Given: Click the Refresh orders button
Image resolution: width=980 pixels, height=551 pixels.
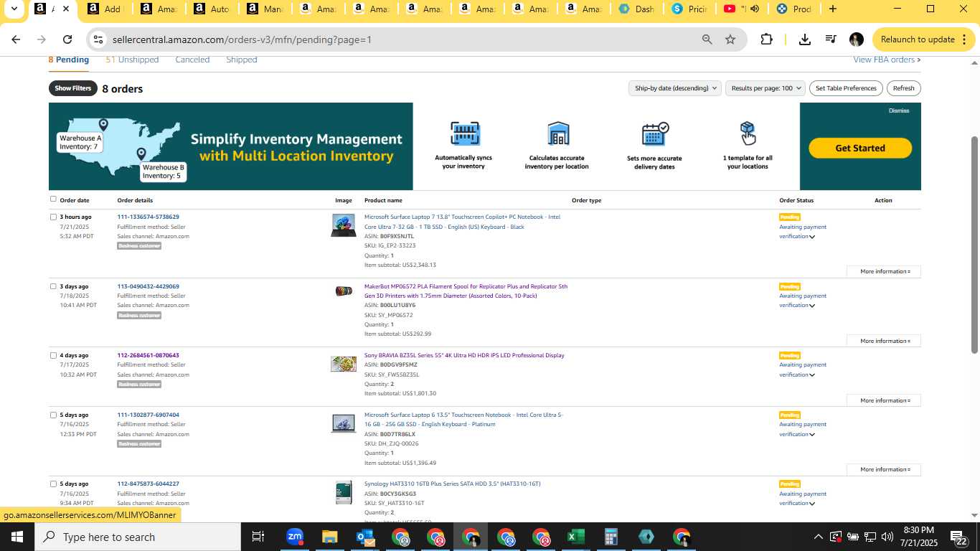Looking at the screenshot, I should pyautogui.click(x=903, y=88).
